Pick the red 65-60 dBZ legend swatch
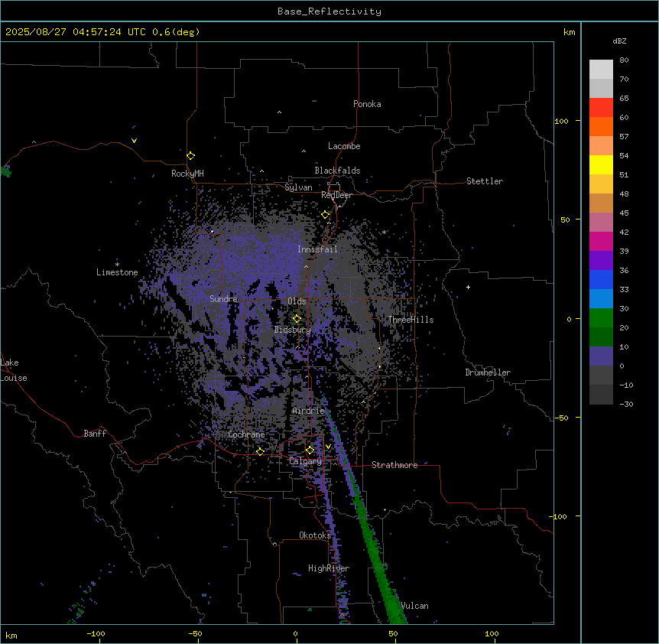Screen dimensions: 659x644 point(601,107)
